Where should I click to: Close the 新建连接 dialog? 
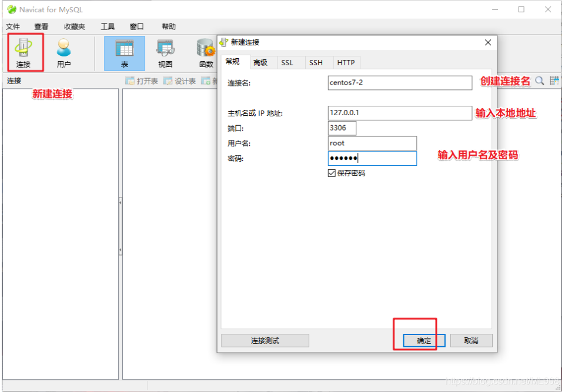click(x=488, y=42)
